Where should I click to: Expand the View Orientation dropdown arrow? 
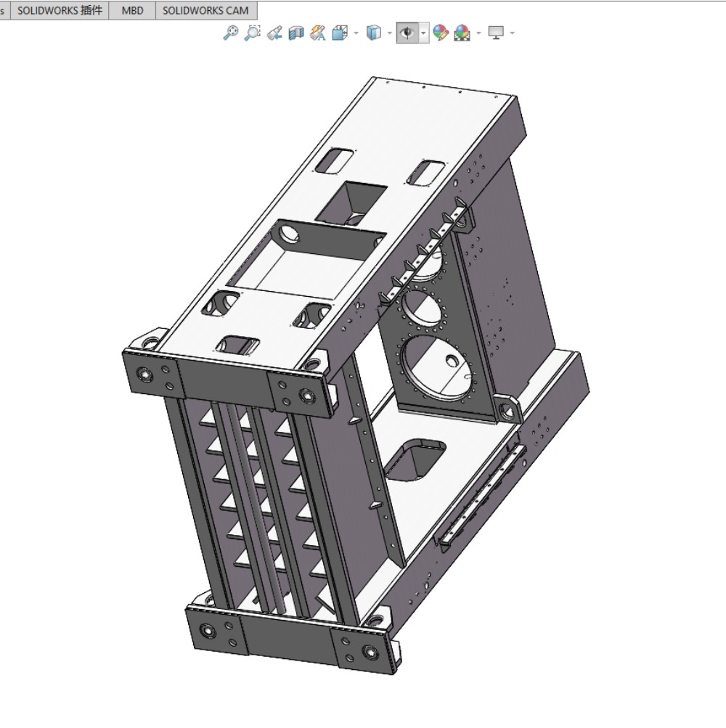(356, 33)
